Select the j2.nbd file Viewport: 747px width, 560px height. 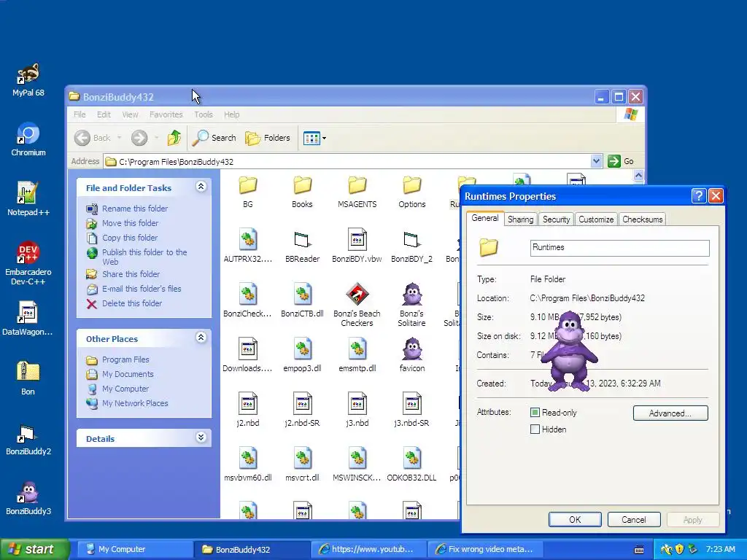point(248,410)
